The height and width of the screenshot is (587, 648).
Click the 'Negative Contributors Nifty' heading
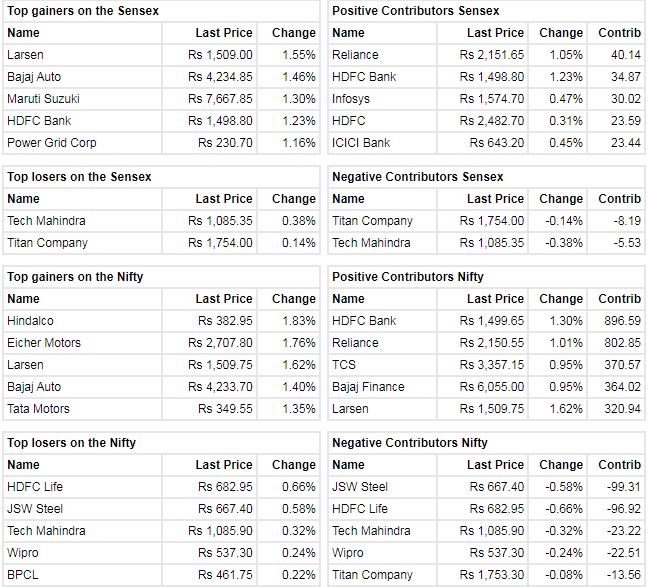[410, 443]
